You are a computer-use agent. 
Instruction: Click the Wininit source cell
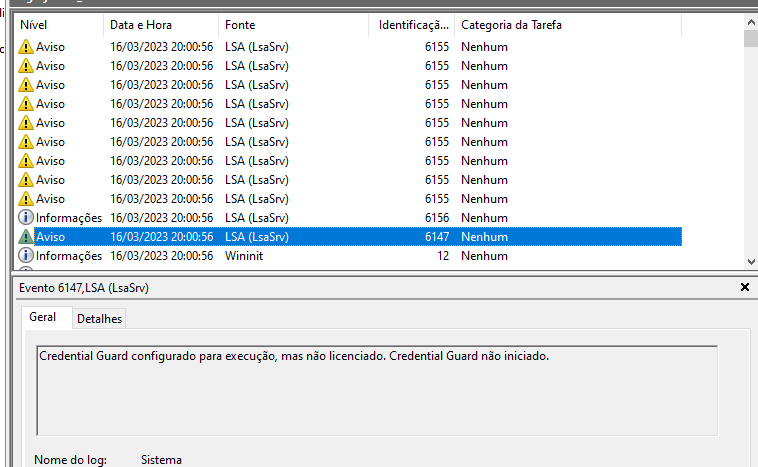(244, 256)
